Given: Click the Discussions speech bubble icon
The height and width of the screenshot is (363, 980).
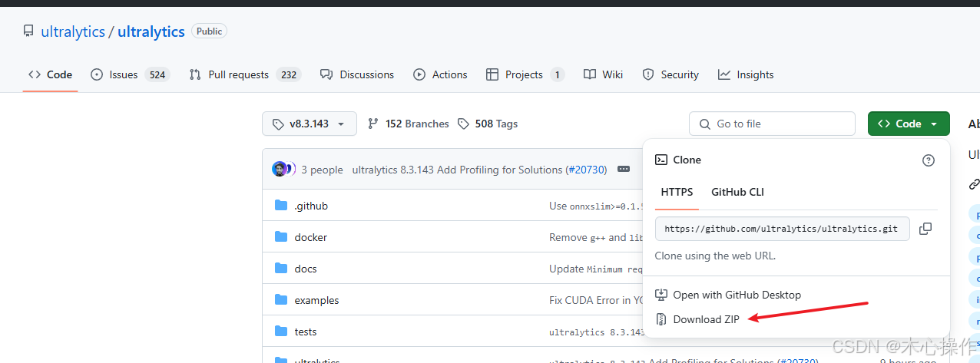Looking at the screenshot, I should pos(326,74).
